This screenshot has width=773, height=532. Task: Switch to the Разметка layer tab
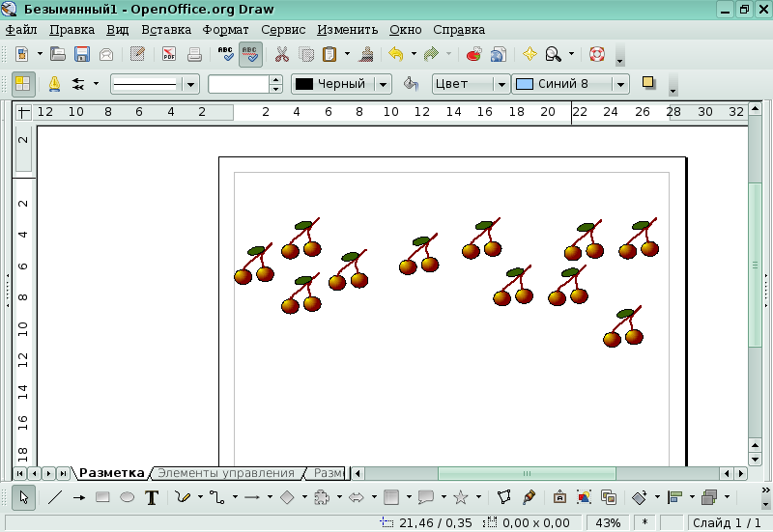(x=111, y=473)
